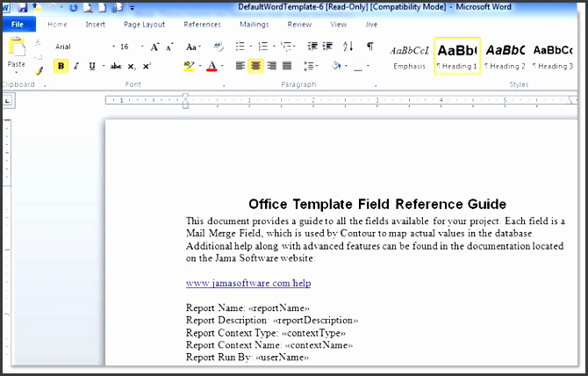Click the Cut scissors icon

coord(38,42)
